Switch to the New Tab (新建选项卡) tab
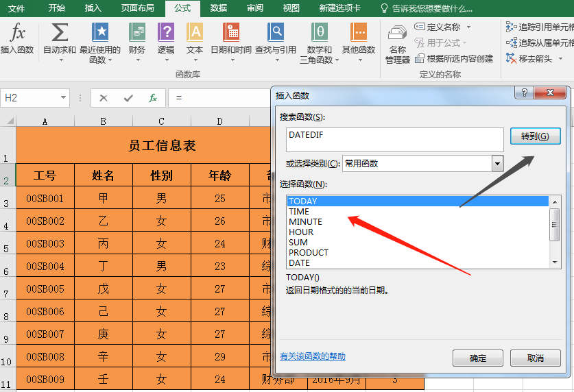 [339, 8]
